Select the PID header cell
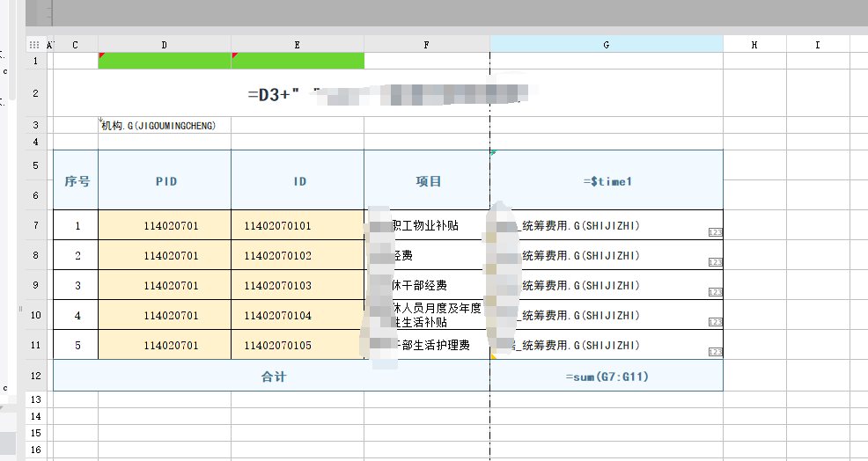 165,180
